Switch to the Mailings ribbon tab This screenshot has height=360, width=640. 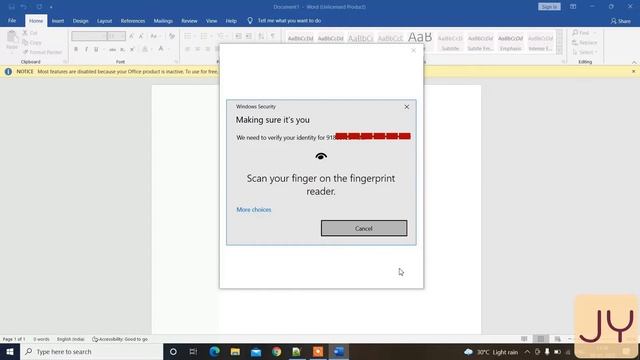pos(163,21)
